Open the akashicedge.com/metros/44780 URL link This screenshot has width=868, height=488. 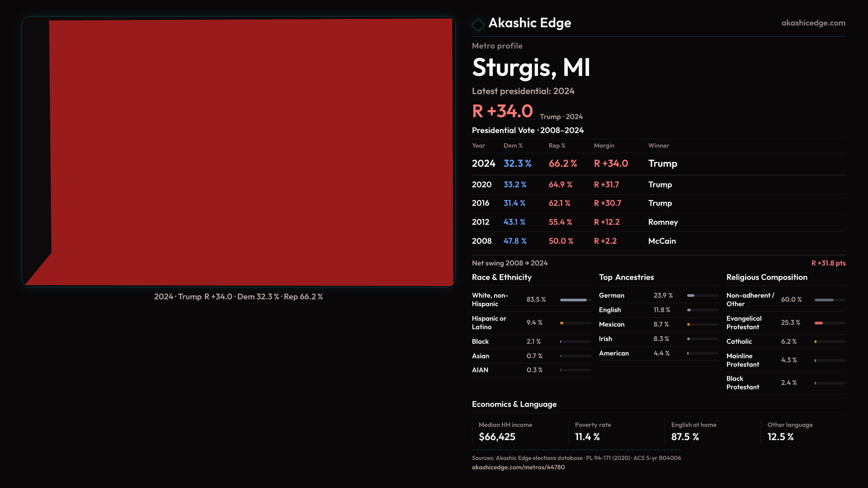tap(518, 467)
